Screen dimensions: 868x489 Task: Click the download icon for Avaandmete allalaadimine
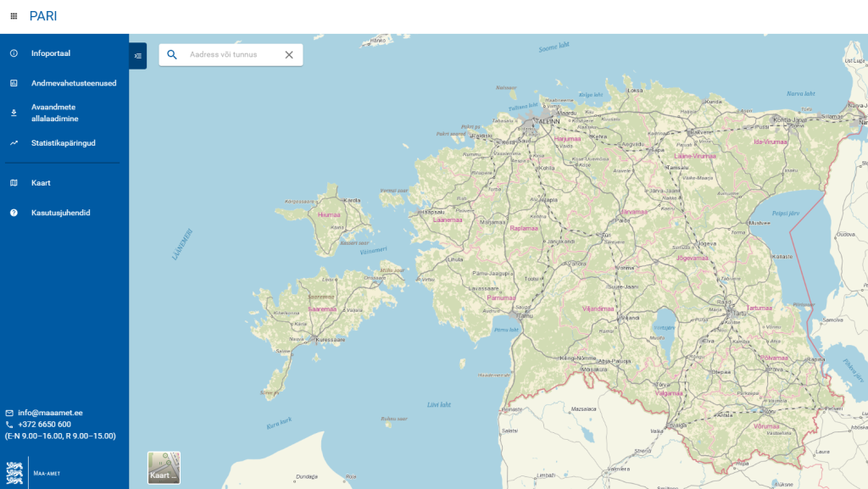point(14,113)
